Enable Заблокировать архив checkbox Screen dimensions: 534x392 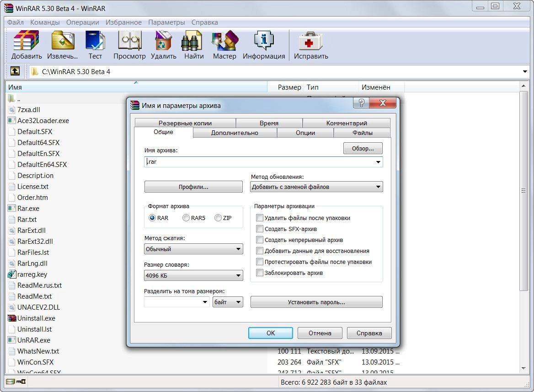[260, 273]
